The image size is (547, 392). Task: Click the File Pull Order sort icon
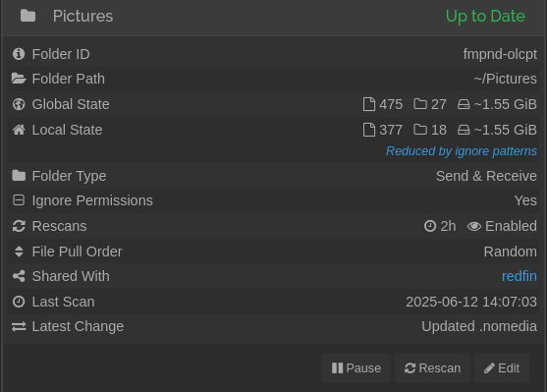[19, 252]
